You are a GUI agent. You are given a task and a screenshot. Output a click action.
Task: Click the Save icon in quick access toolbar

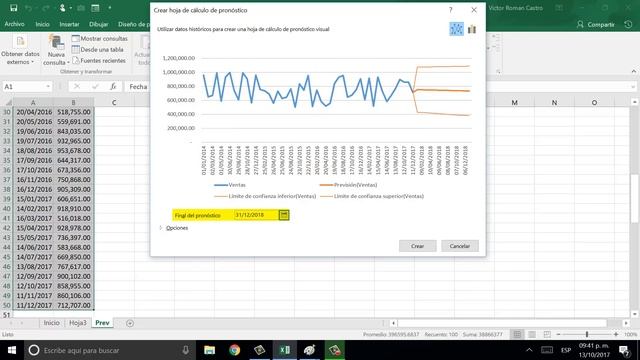pos(13,8)
